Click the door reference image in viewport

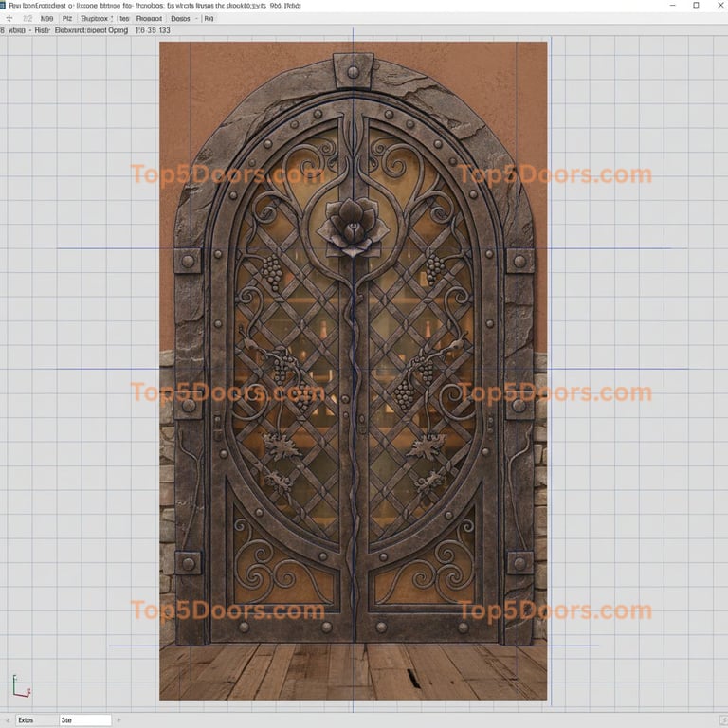point(354,371)
